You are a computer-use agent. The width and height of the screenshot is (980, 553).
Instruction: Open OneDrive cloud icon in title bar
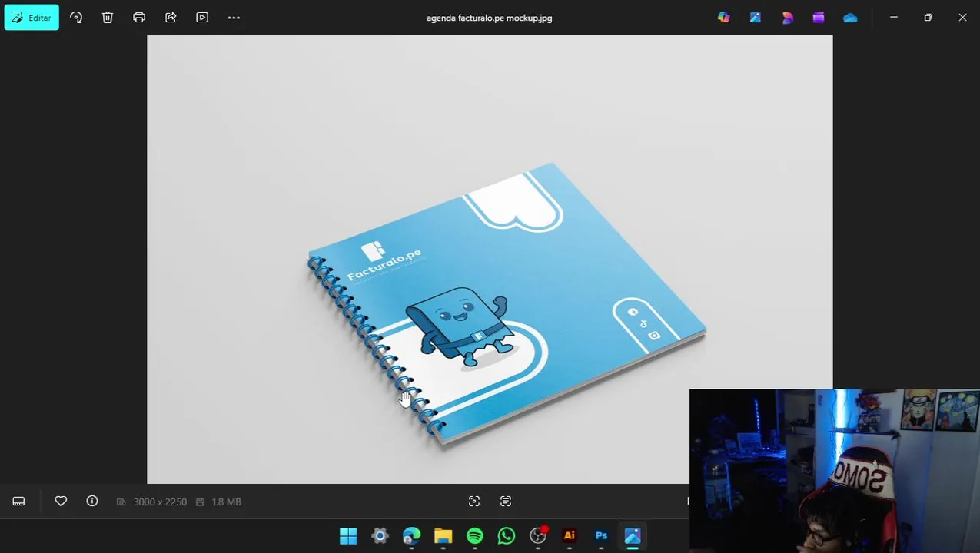pos(850,18)
